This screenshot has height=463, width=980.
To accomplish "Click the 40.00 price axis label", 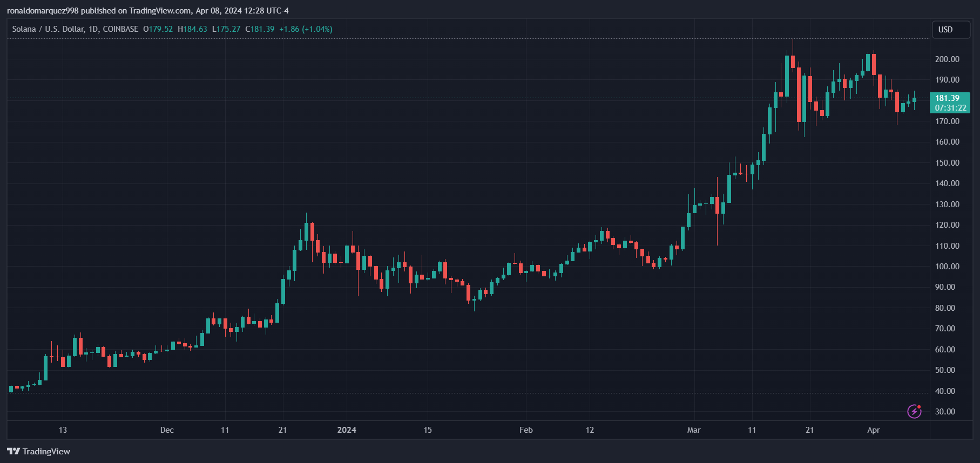I will (x=945, y=391).
